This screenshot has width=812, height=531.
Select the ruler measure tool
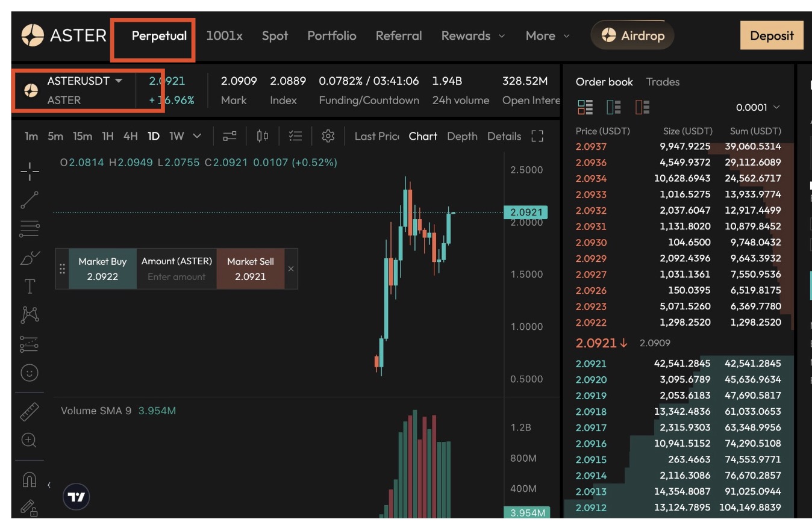(x=30, y=412)
